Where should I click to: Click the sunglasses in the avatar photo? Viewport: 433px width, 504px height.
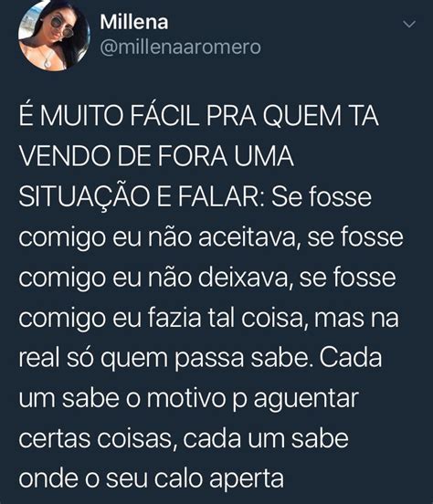pos(62,28)
